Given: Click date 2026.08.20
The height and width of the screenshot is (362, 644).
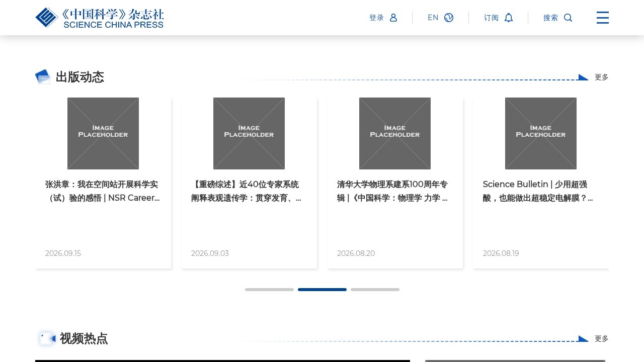Looking at the screenshot, I should (x=356, y=253).
